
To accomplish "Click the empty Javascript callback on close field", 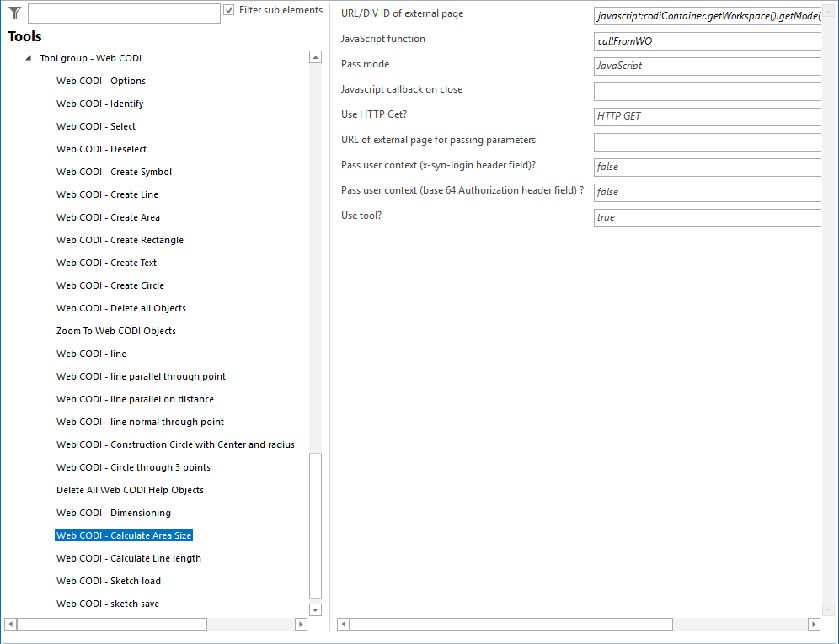I will [708, 91].
